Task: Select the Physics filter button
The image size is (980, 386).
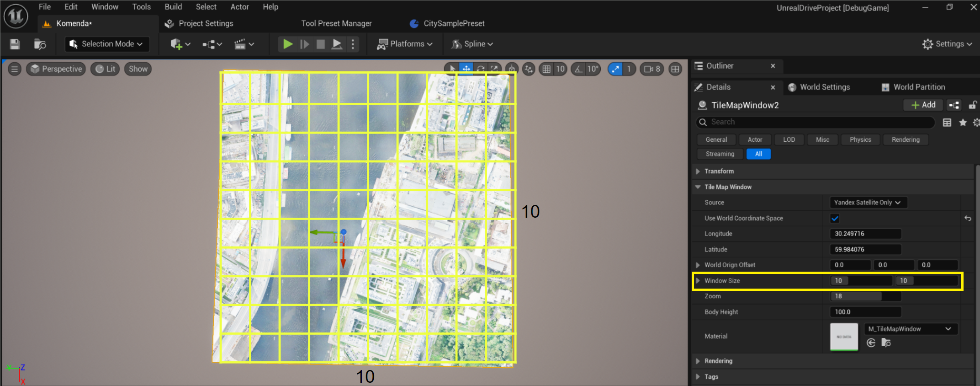Action: 860,139
